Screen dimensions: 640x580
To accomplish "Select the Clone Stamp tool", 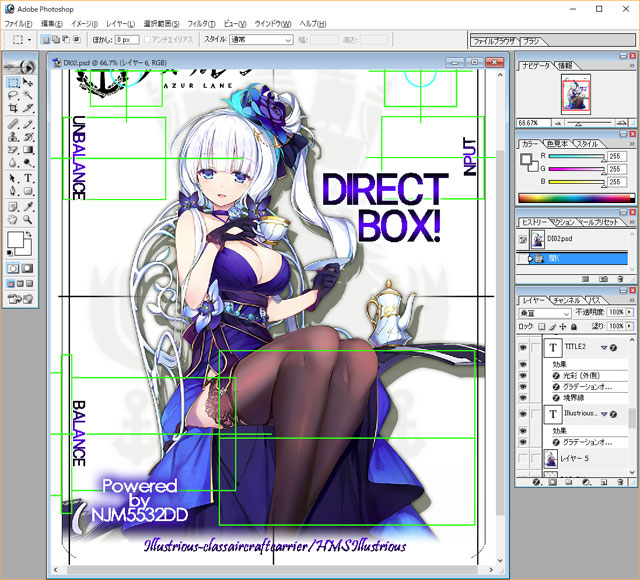I will [13, 137].
